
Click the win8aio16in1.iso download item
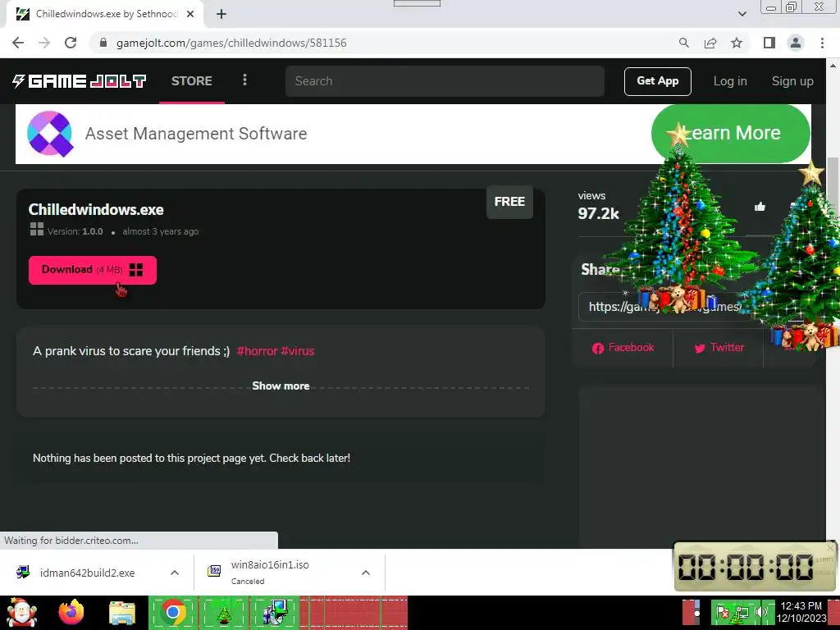pos(270,572)
